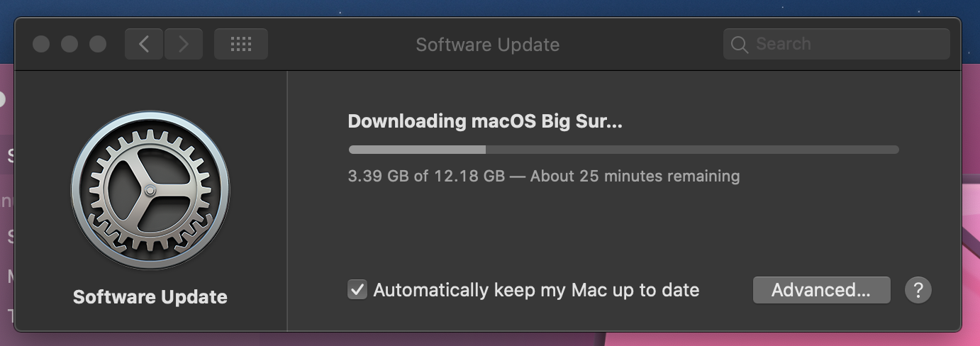Screen dimensions: 980x346
Task: Click the desktop wallpaper above the window
Action: [x=496, y=7]
